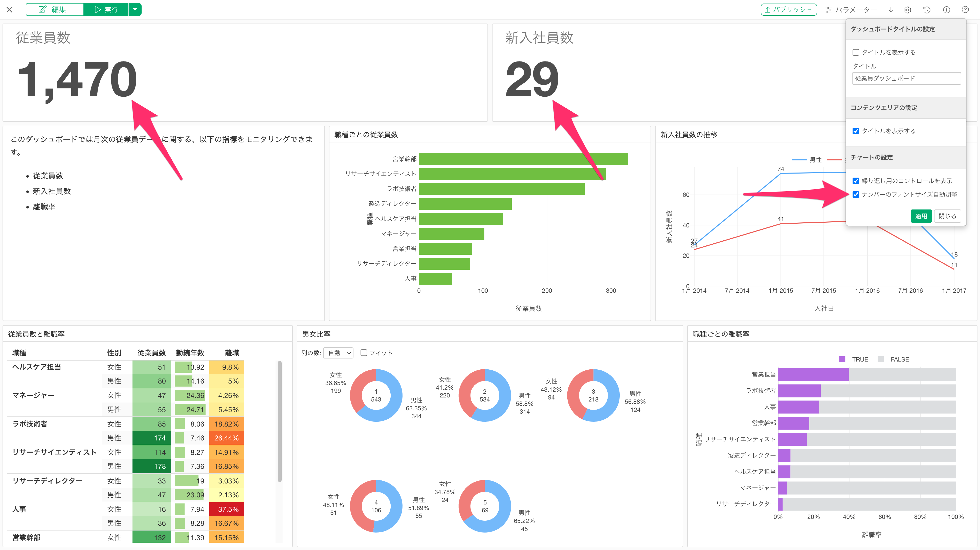
Task: Click the 職種 table column header
Action: (x=19, y=353)
